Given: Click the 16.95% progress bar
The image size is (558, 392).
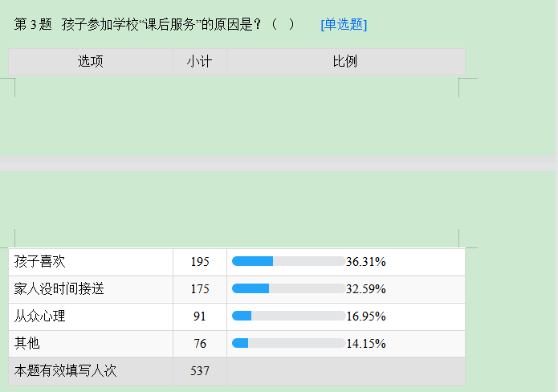Looking at the screenshot, I should 288,316.
